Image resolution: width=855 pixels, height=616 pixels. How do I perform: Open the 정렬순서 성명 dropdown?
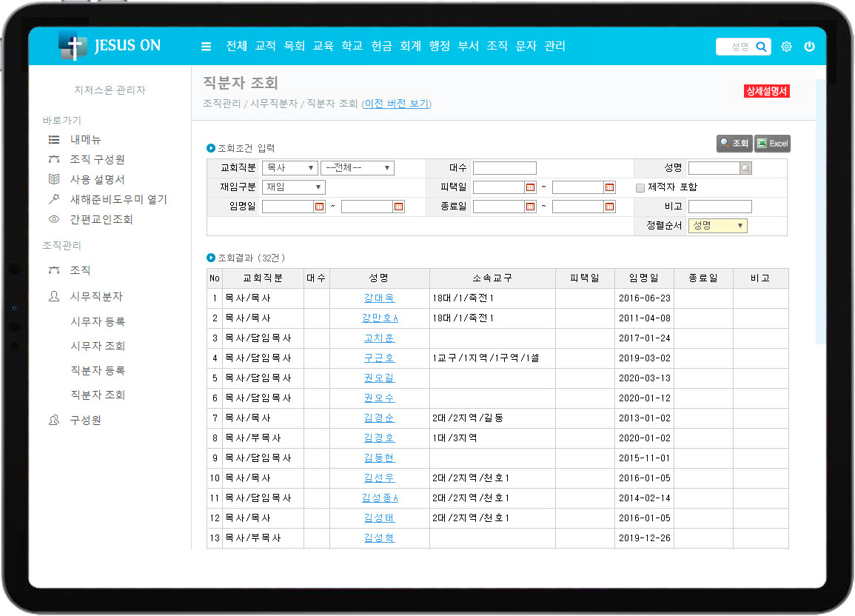717,227
